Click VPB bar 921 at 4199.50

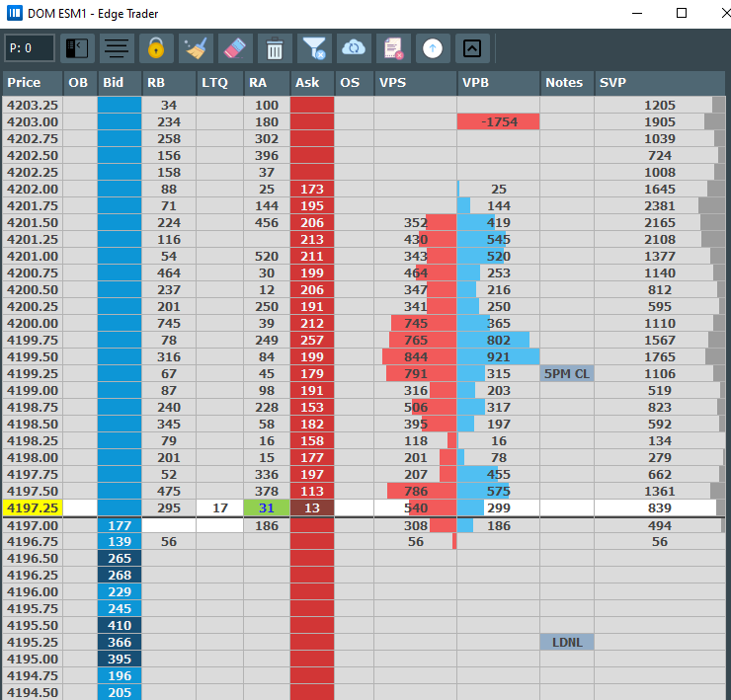point(499,356)
